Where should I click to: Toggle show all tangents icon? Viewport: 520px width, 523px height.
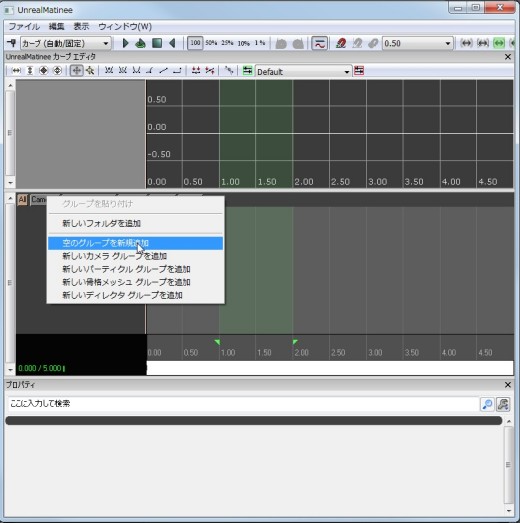click(x=228, y=70)
